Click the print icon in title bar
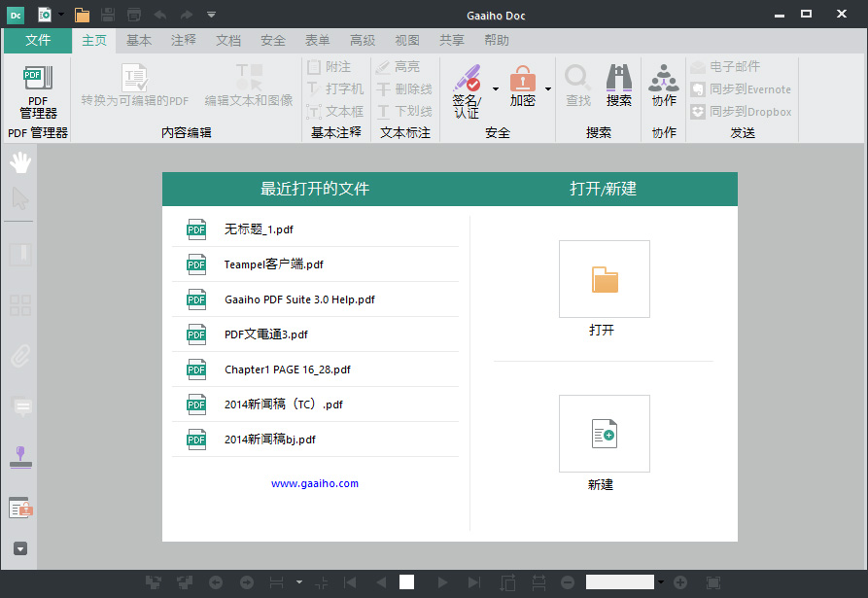 coord(134,15)
